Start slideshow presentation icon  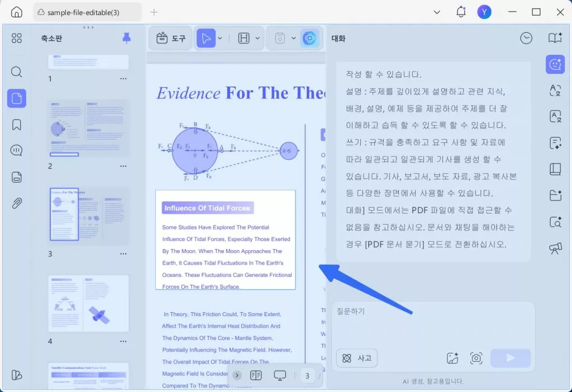coord(280,376)
